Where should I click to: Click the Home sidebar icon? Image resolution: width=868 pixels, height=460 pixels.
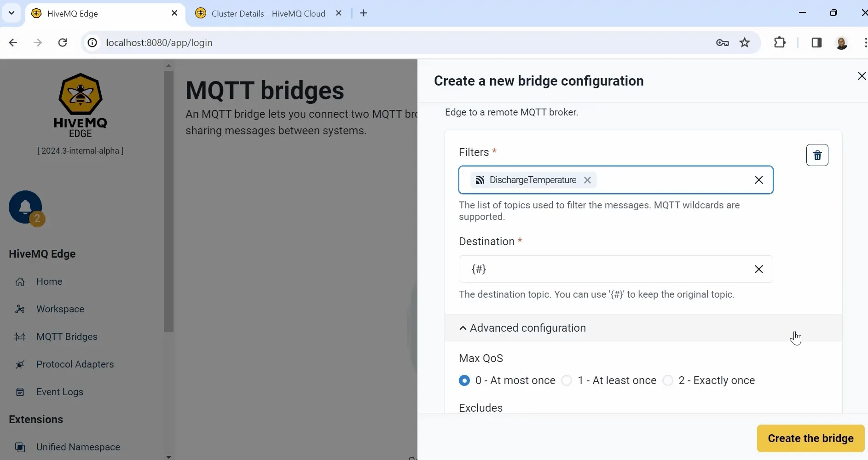coord(20,282)
